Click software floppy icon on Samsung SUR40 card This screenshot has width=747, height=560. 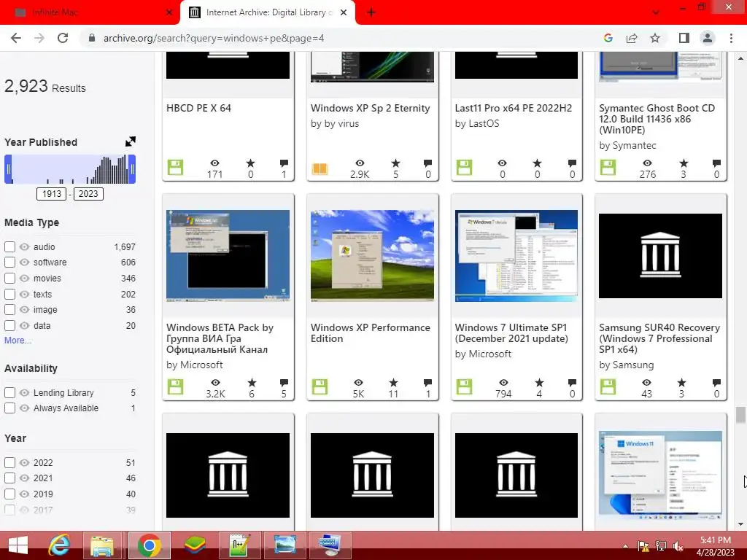tap(608, 386)
